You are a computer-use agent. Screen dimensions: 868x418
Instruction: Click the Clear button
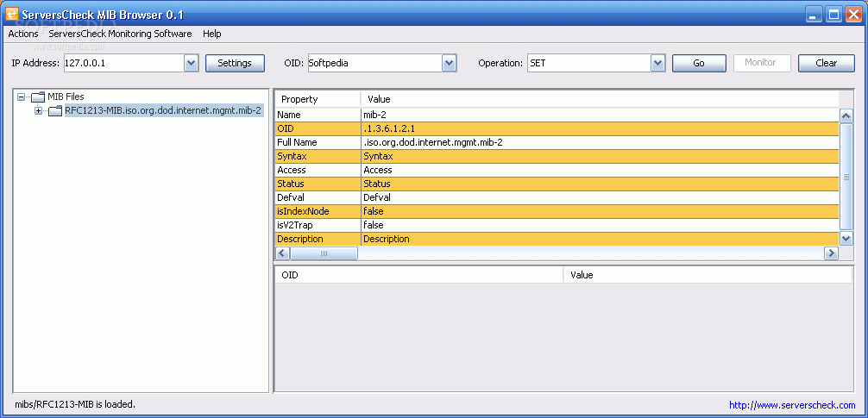click(x=826, y=63)
